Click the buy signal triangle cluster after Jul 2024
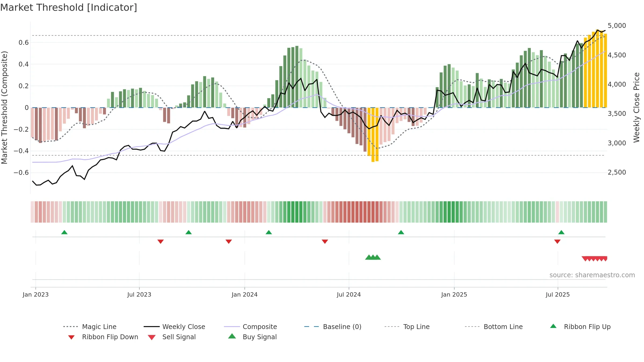The height and width of the screenshot is (362, 644). [373, 257]
